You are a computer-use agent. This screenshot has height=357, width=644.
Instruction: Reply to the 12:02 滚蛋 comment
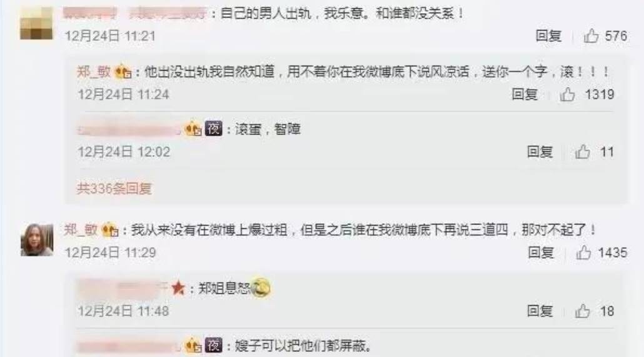[x=540, y=152]
